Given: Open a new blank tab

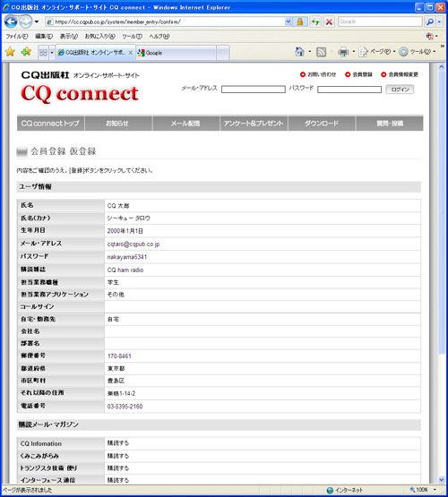Looking at the screenshot, I should point(223,53).
